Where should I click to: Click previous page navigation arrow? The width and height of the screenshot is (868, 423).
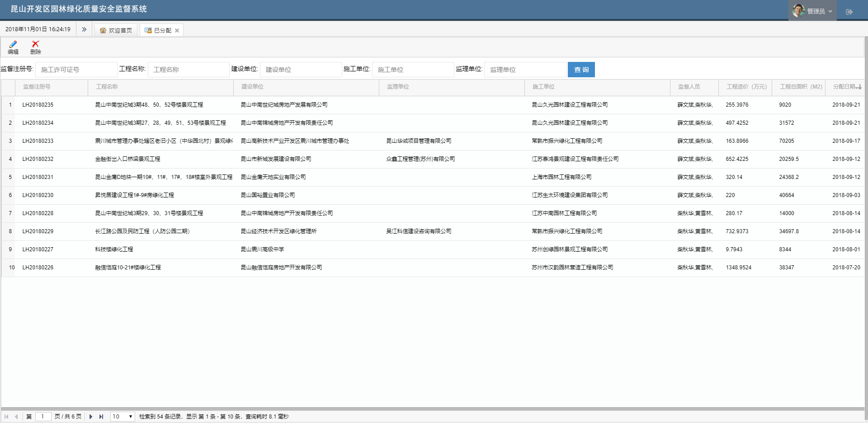click(16, 417)
